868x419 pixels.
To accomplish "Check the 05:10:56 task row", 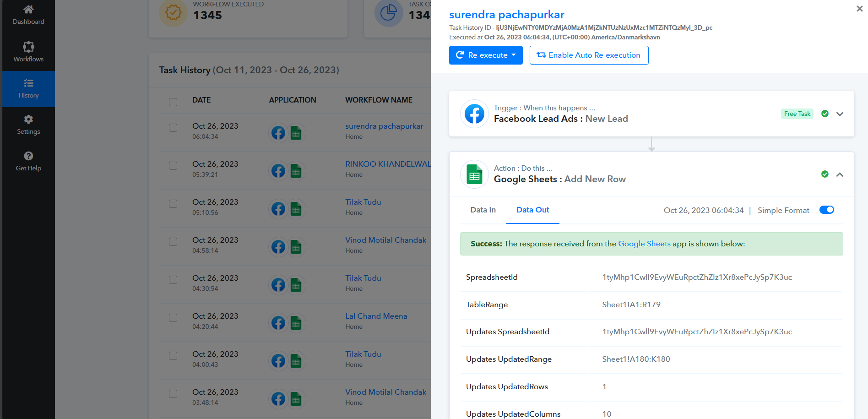I will click(173, 204).
